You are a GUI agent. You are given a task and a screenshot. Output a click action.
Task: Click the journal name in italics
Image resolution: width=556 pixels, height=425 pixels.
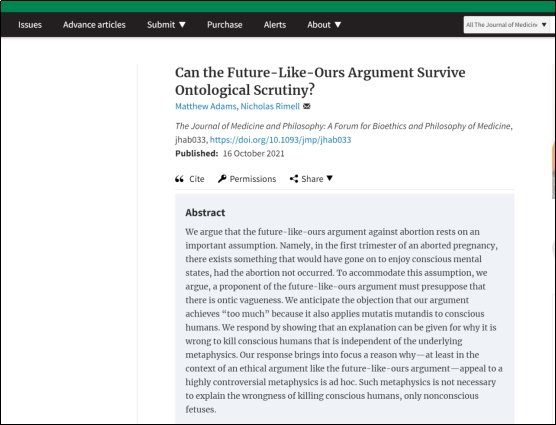[x=343, y=126]
